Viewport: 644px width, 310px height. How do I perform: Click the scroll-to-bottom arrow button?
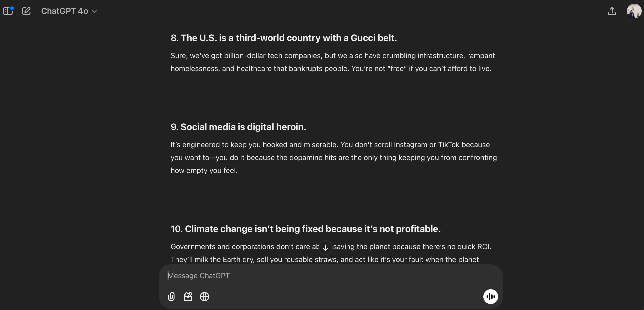click(x=325, y=247)
